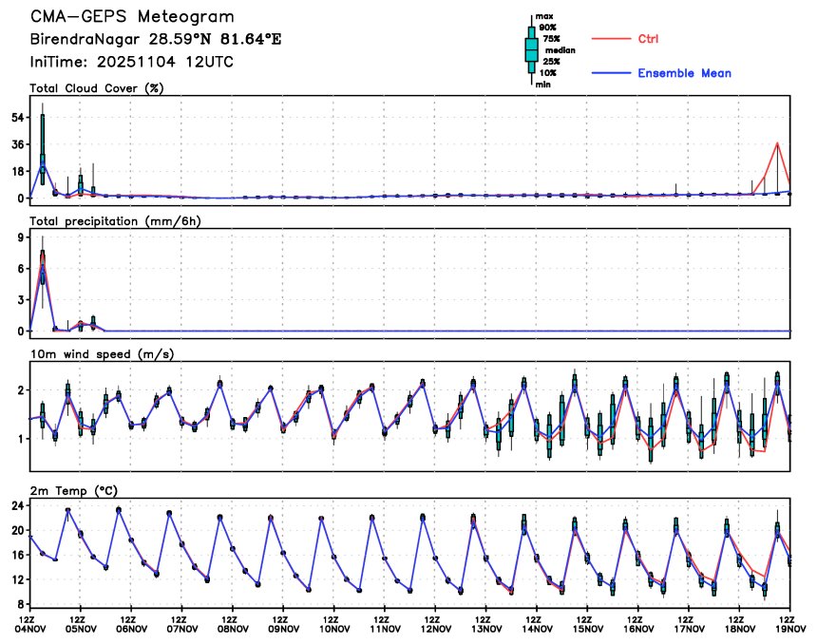This screenshot has width=817, height=644.
Task: Click the 75% percentile legend label
Action: (x=551, y=39)
